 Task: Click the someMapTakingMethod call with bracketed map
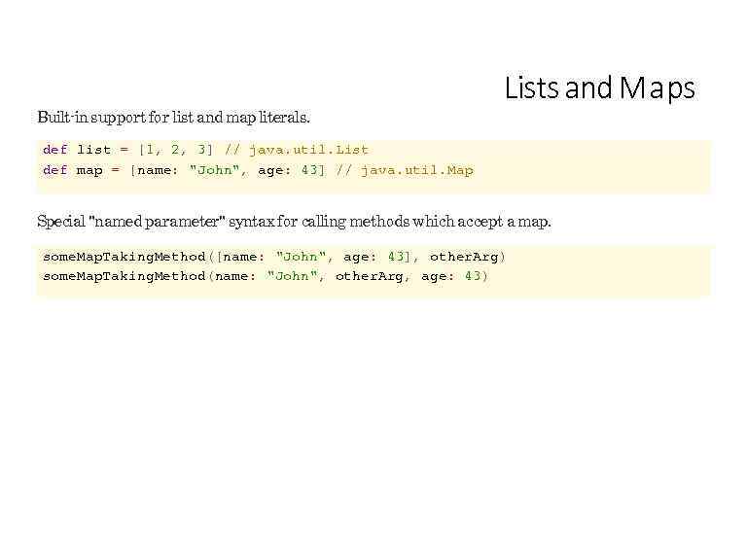(x=274, y=257)
